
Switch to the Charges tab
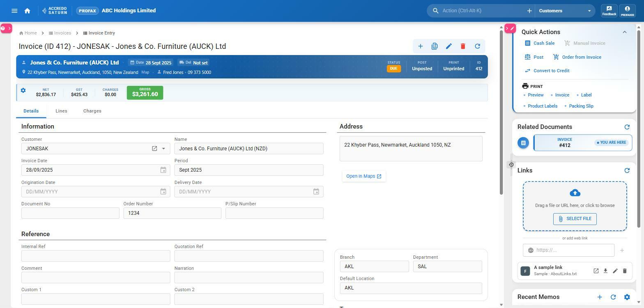[x=92, y=111]
